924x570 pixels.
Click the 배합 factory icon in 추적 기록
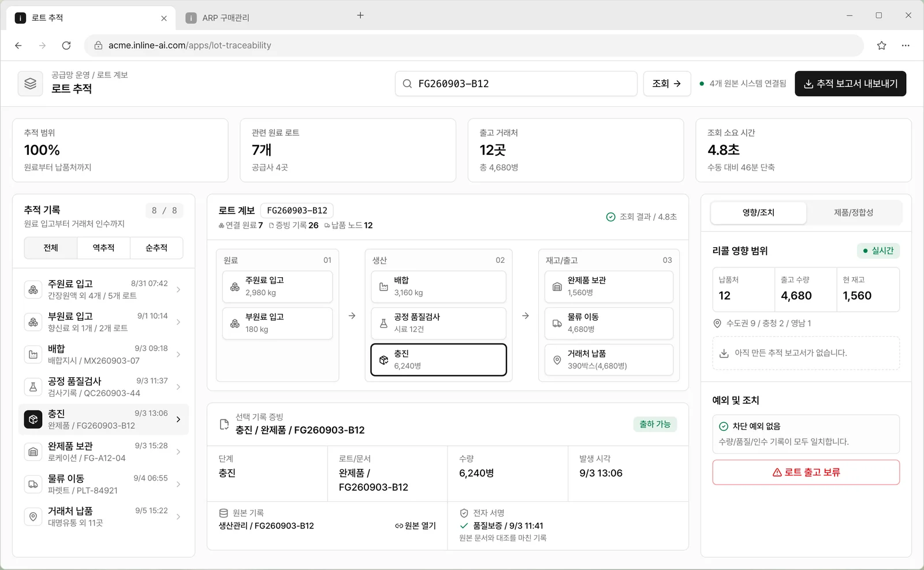[33, 355]
